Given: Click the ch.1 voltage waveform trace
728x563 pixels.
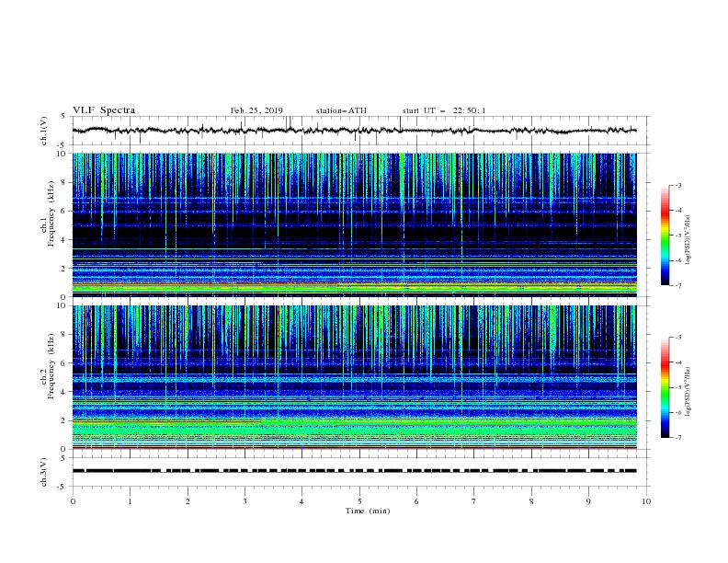Looking at the screenshot, I should (x=354, y=131).
